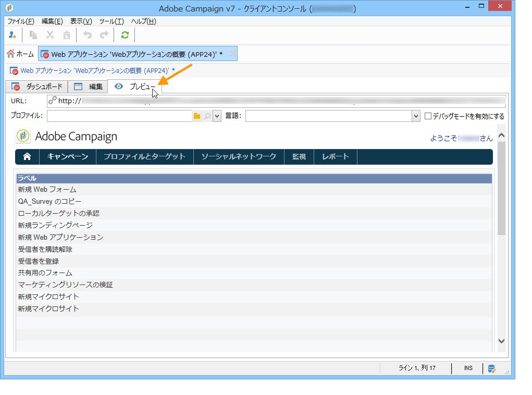Click the Cut scissors toolbar icon
The height and width of the screenshot is (395, 532).
tap(50, 35)
